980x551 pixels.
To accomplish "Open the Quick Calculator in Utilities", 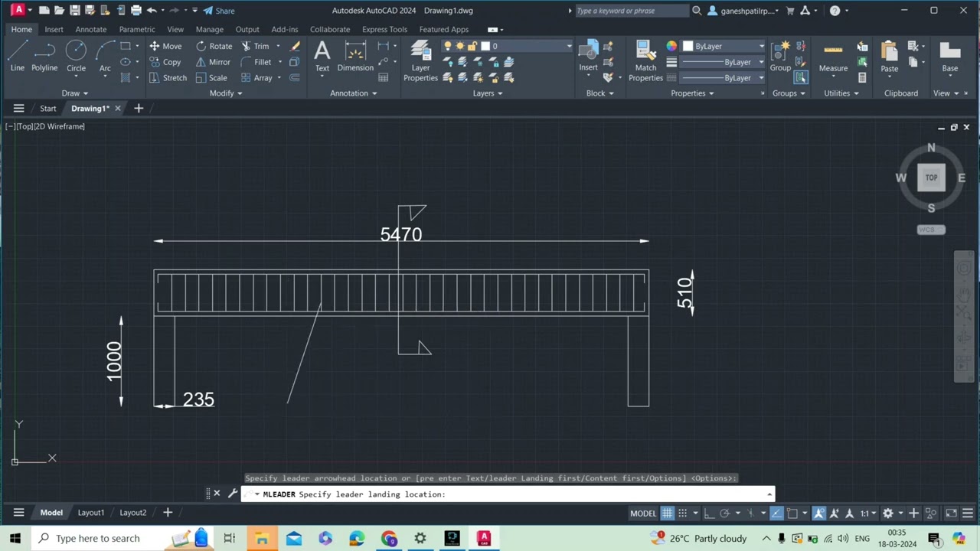I will tap(862, 78).
